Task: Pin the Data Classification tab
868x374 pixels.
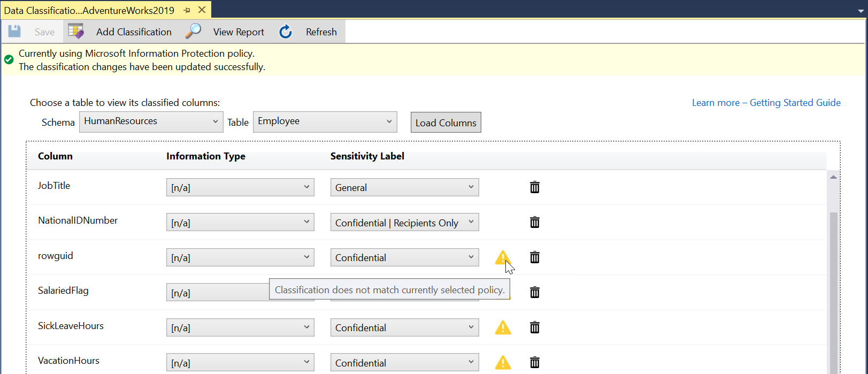Action: click(187, 10)
